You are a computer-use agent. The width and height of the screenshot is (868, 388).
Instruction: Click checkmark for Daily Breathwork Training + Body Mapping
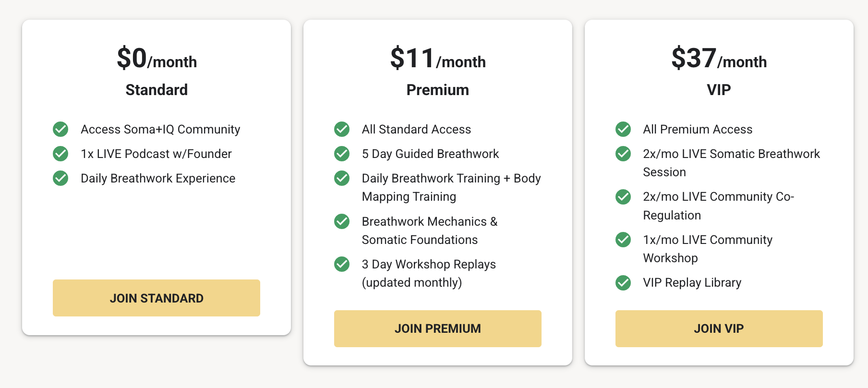point(342,178)
